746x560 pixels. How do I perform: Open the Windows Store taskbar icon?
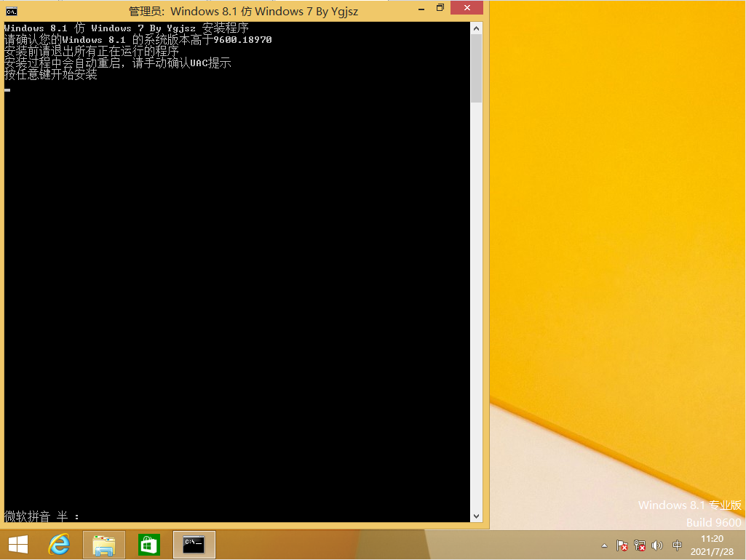coord(148,545)
